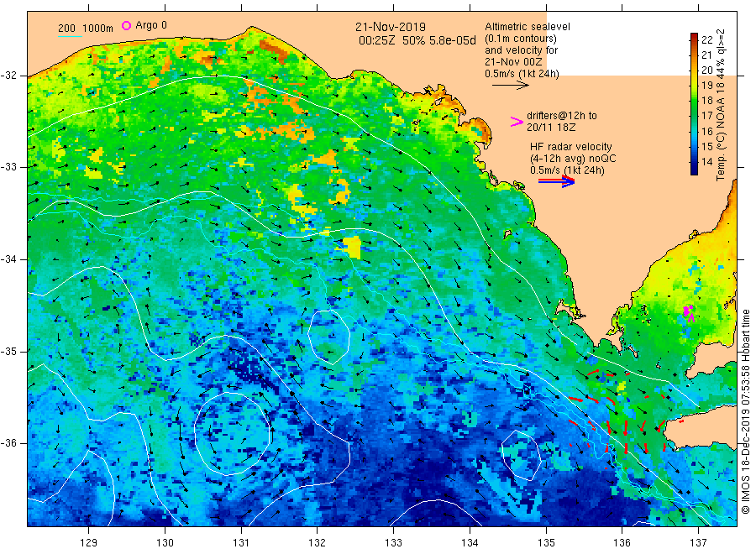Click the magenta drifter marker in the gulf
Image resolution: width=756 pixels, height=554 pixels.
coord(689,312)
